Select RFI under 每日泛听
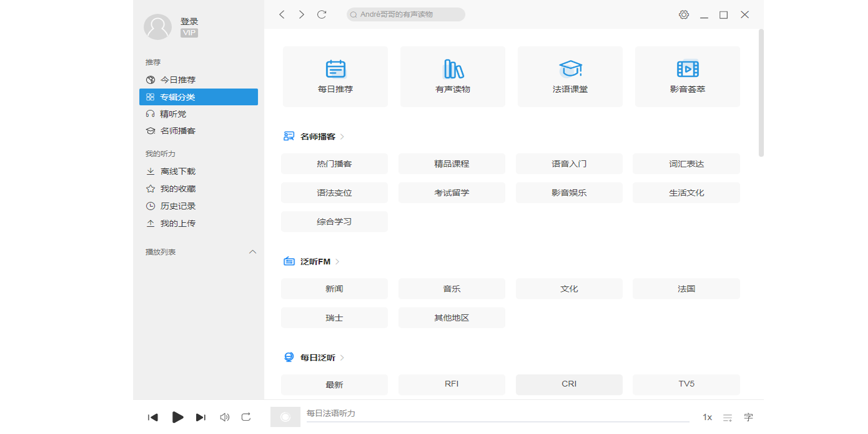The image size is (868, 434). pyautogui.click(x=452, y=385)
